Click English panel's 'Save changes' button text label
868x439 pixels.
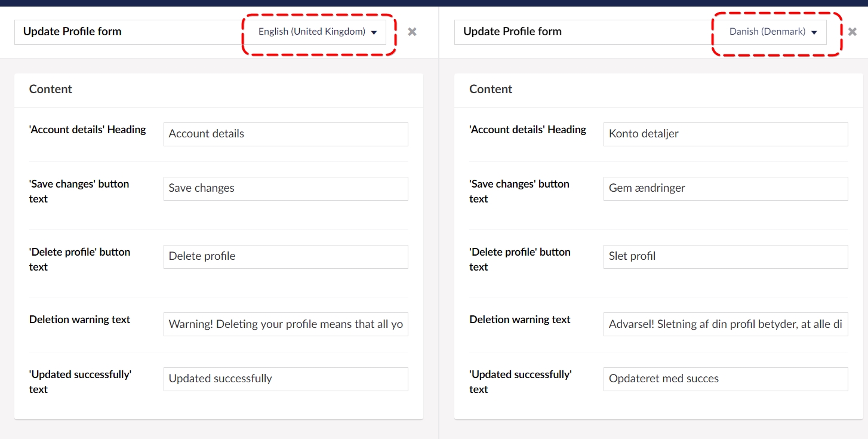(x=79, y=191)
